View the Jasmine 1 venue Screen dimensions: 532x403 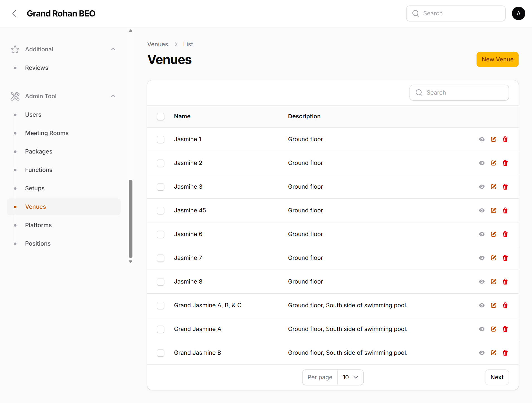[482, 139]
